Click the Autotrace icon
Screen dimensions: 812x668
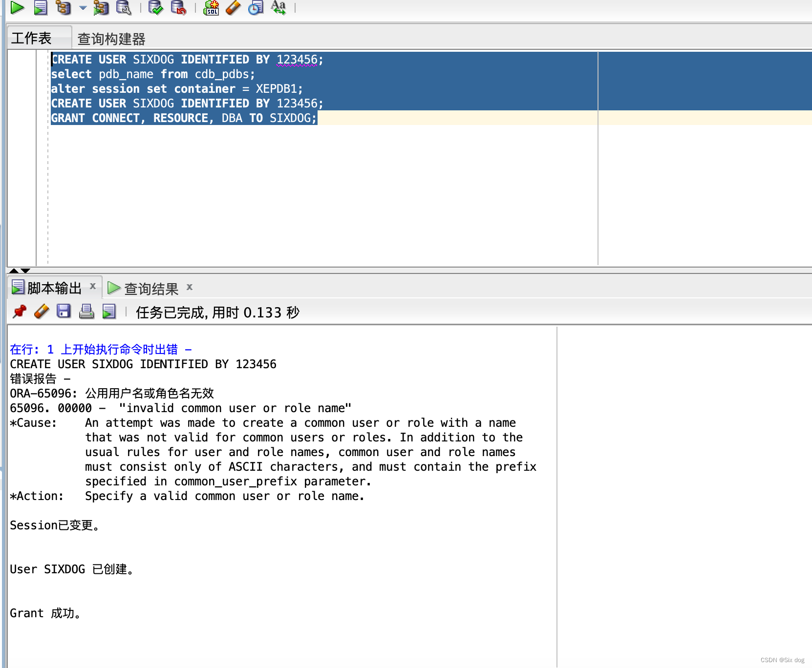[x=101, y=7]
